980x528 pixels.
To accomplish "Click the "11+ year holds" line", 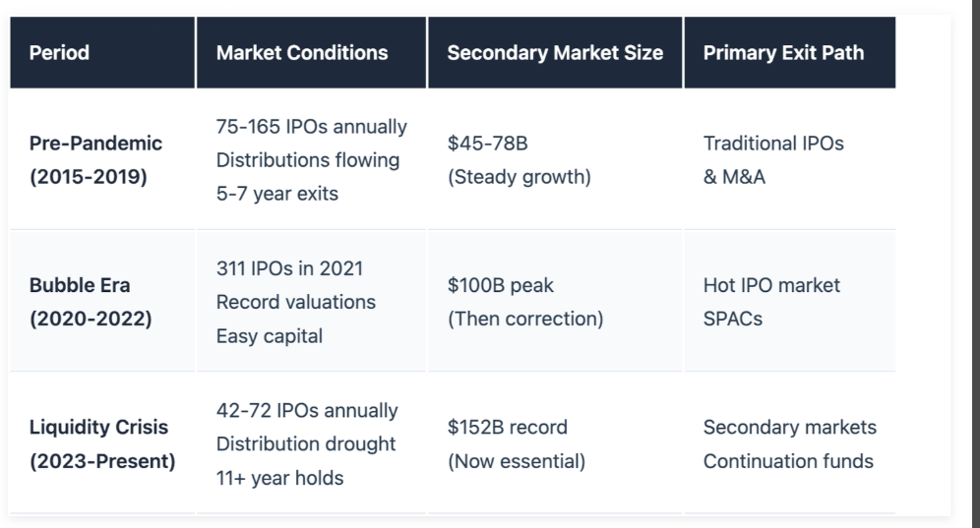I will tap(278, 477).
